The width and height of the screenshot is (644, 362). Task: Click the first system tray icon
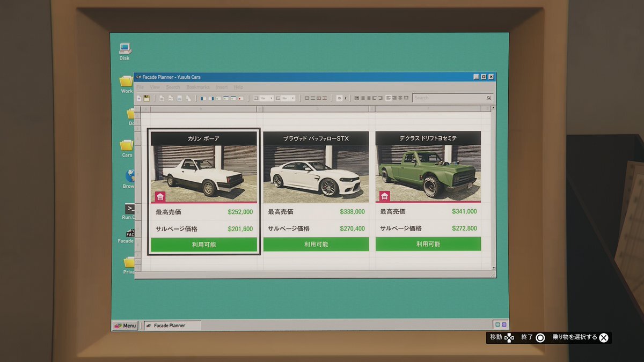pyautogui.click(x=497, y=325)
